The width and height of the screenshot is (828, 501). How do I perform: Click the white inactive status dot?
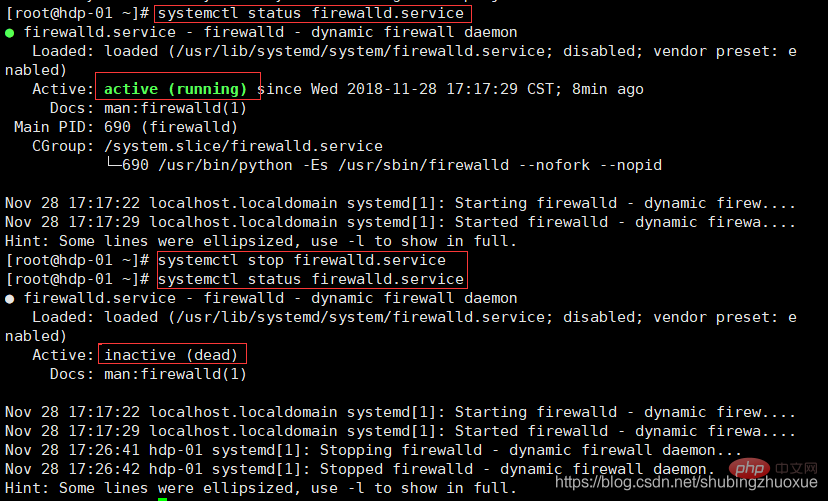pos(10,299)
